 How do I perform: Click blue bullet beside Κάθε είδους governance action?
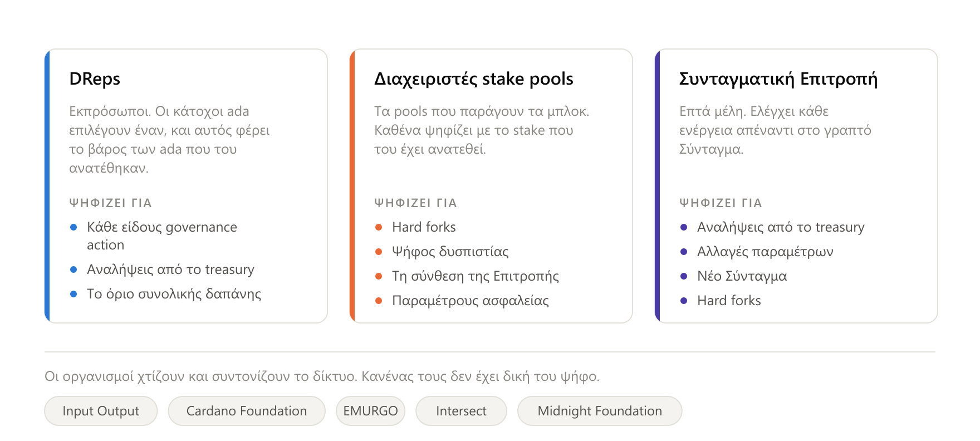[x=73, y=227]
